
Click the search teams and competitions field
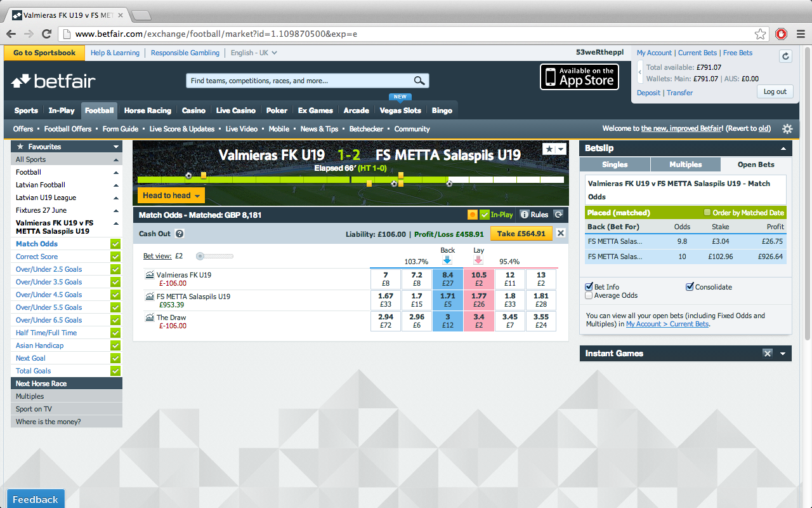(299, 81)
